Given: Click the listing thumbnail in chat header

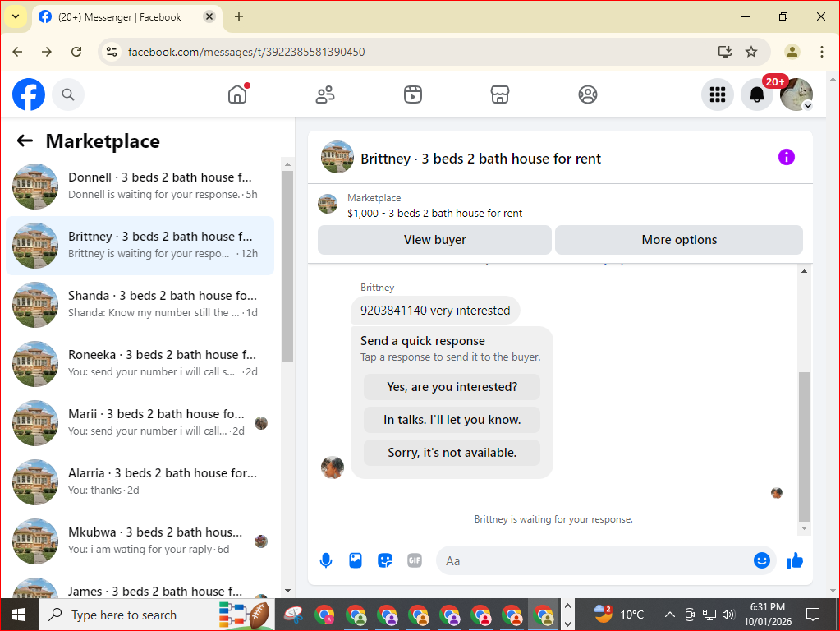Looking at the screenshot, I should (337, 157).
